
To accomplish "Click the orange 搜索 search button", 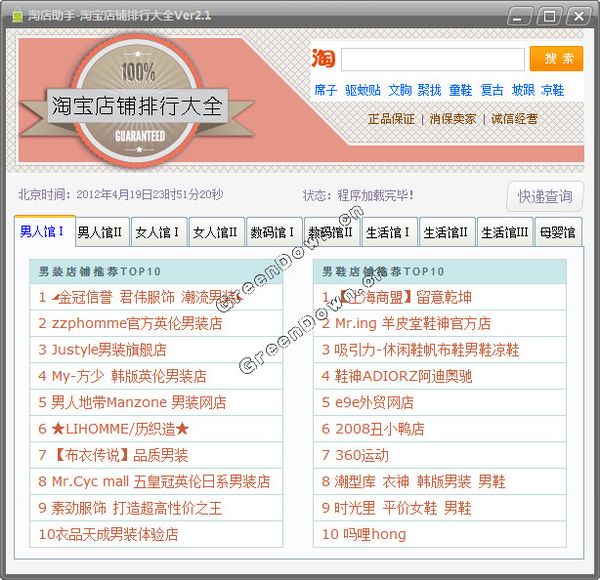I will click(556, 59).
